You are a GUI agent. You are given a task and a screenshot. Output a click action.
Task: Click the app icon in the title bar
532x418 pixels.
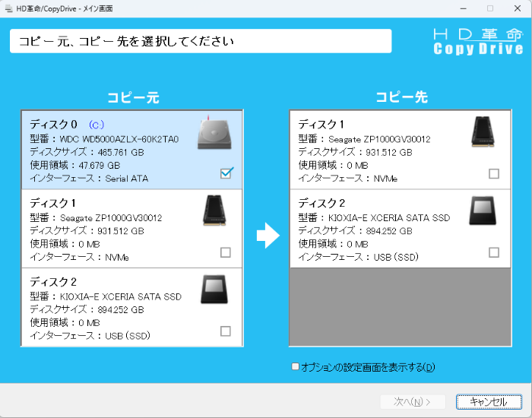8,8
